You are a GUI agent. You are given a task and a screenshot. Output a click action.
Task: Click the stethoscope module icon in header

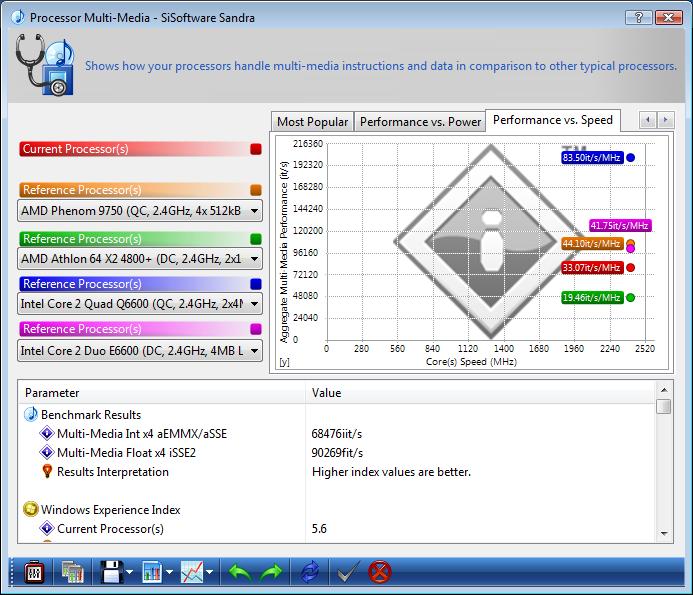[x=44, y=65]
